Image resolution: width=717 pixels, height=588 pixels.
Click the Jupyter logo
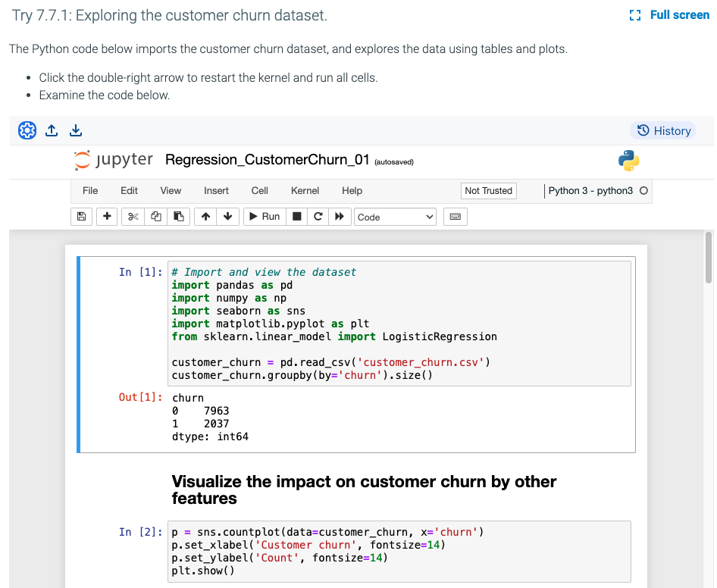click(x=114, y=160)
